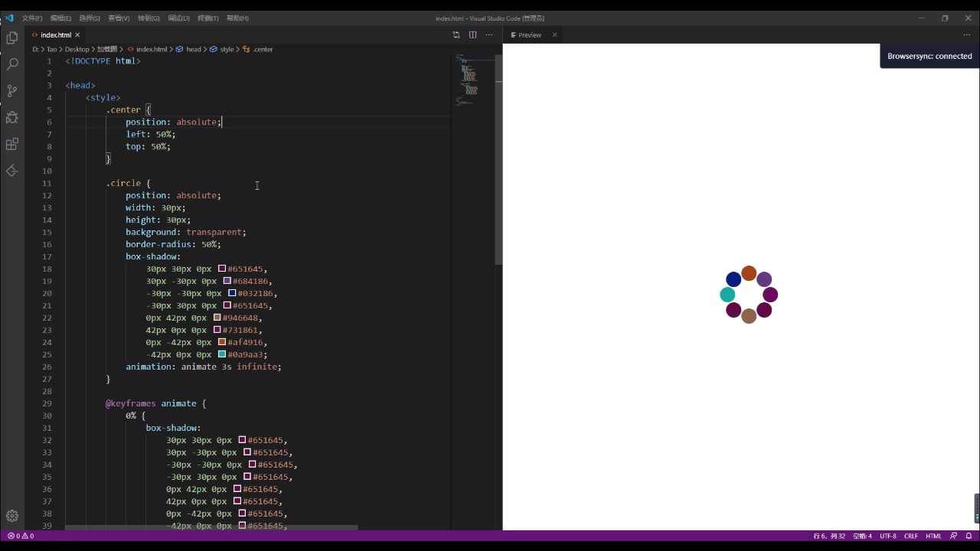Click the editor horizontal scrollbar thumb
The width and height of the screenshot is (980, 551).
[x=211, y=527]
